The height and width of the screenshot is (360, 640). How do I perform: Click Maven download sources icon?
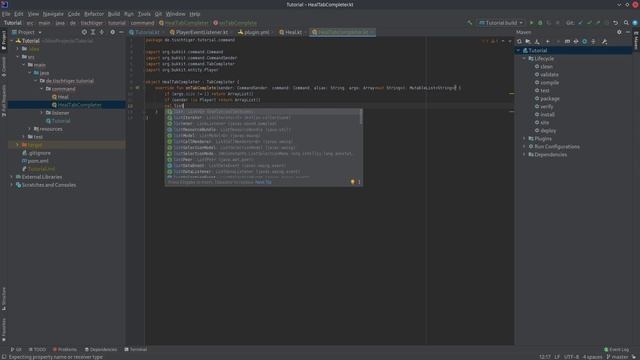[537, 42]
